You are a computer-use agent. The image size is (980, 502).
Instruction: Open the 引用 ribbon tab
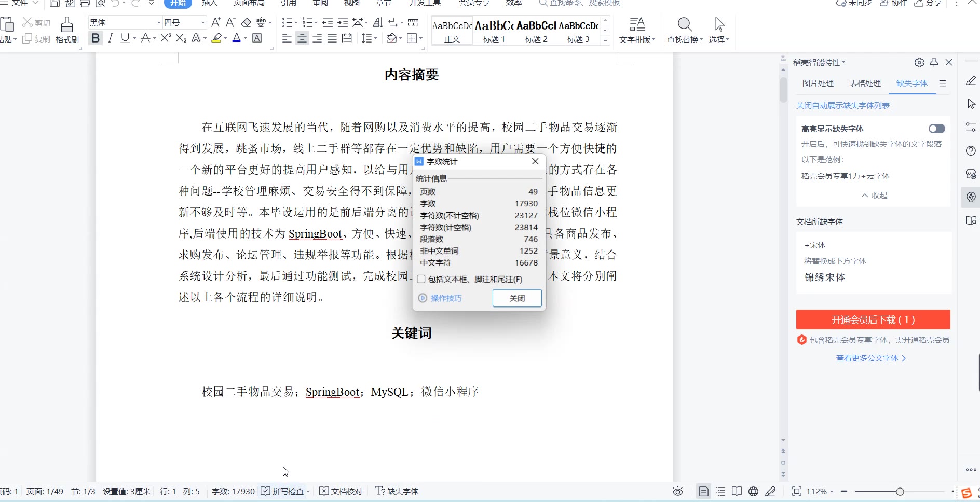pyautogui.click(x=289, y=3)
